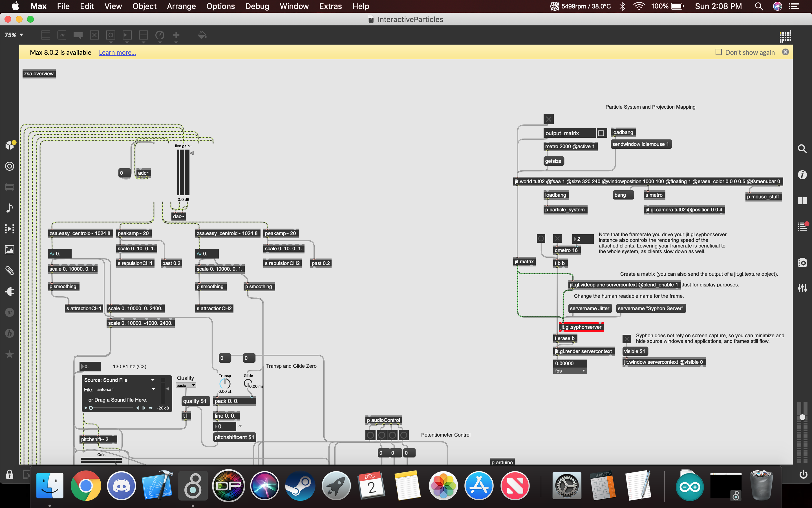Click the sound file play button
This screenshot has height=508, width=812.
[86, 408]
